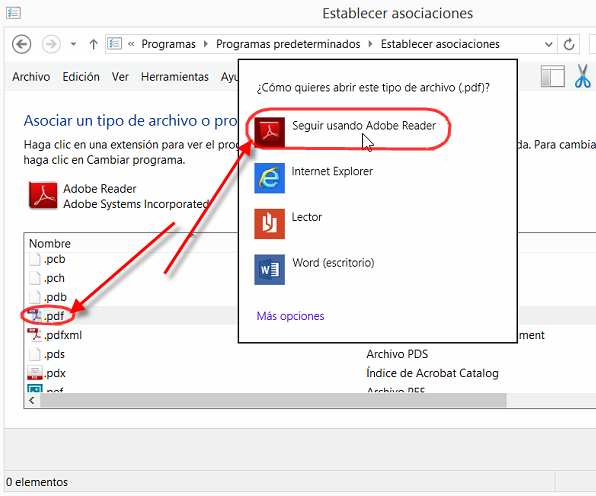Click the Back navigation arrow
The image size is (596, 496).
coord(22,44)
